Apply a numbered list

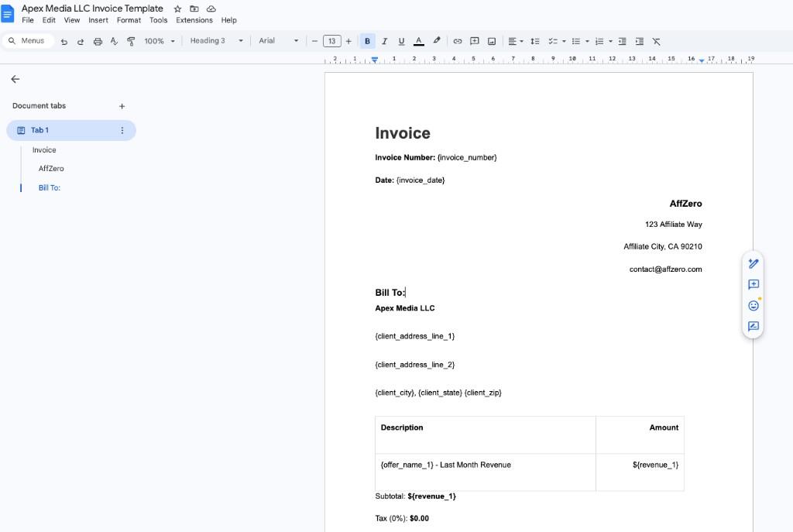599,42
